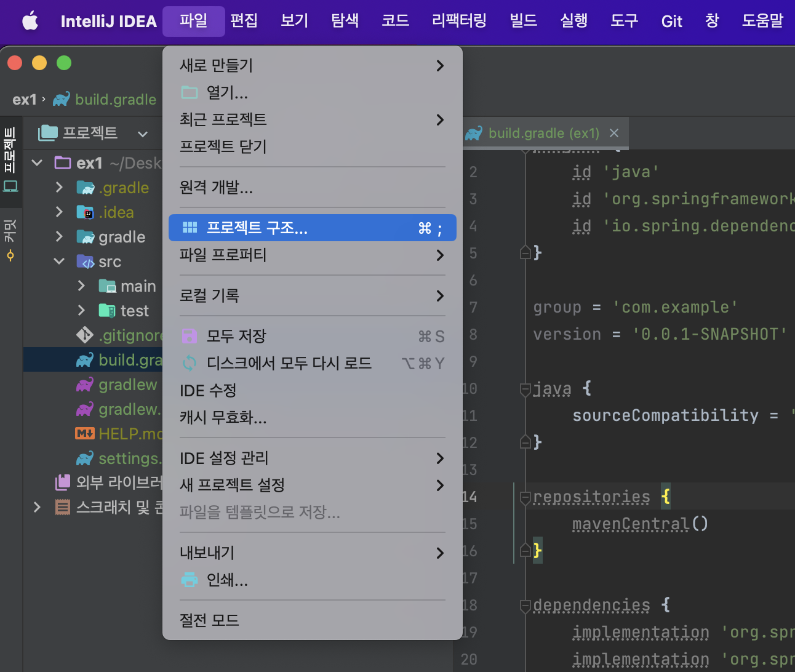
Task: Choose 인쇄... menu entry
Action: (x=313, y=580)
